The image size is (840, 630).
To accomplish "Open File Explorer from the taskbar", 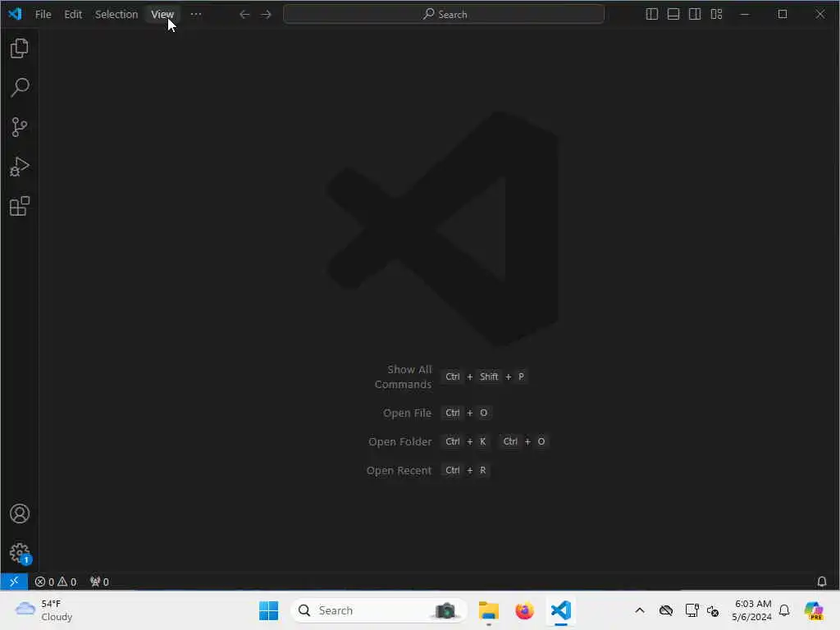I will (x=489, y=610).
